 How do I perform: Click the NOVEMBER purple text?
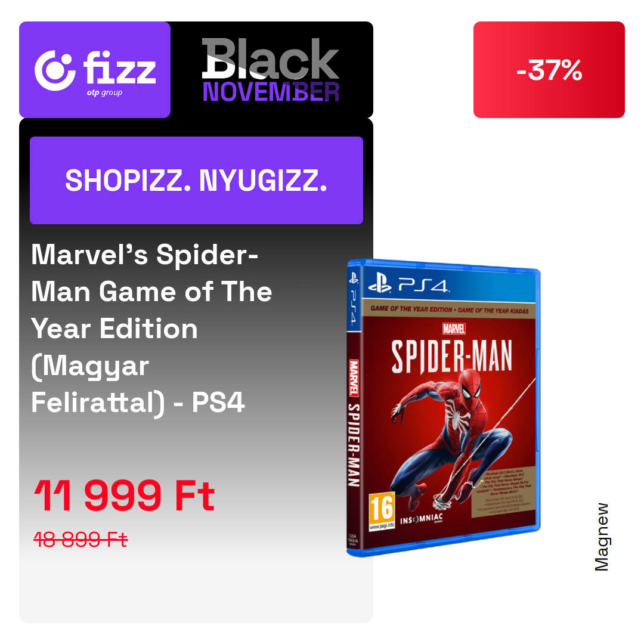tap(271, 92)
